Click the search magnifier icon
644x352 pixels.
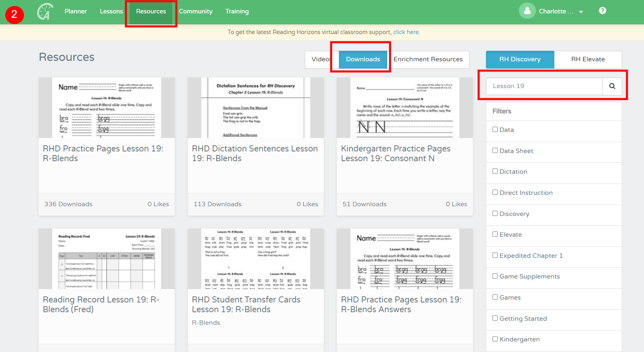pyautogui.click(x=612, y=86)
